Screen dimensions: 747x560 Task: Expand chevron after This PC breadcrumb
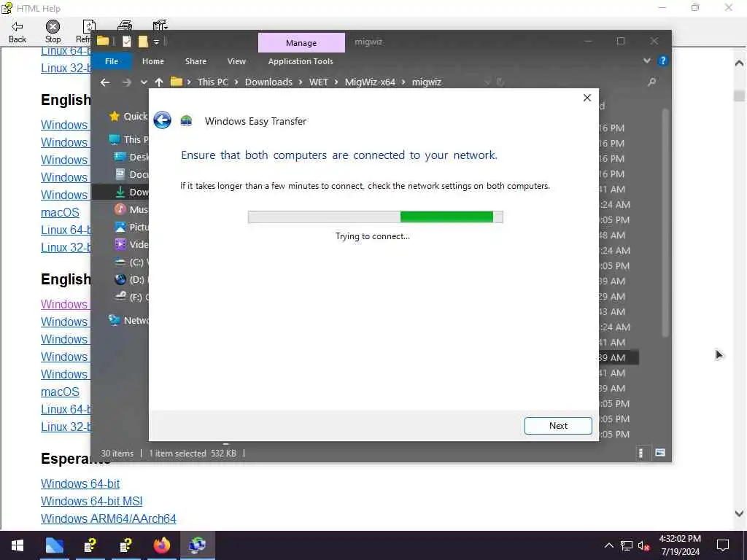(236, 82)
